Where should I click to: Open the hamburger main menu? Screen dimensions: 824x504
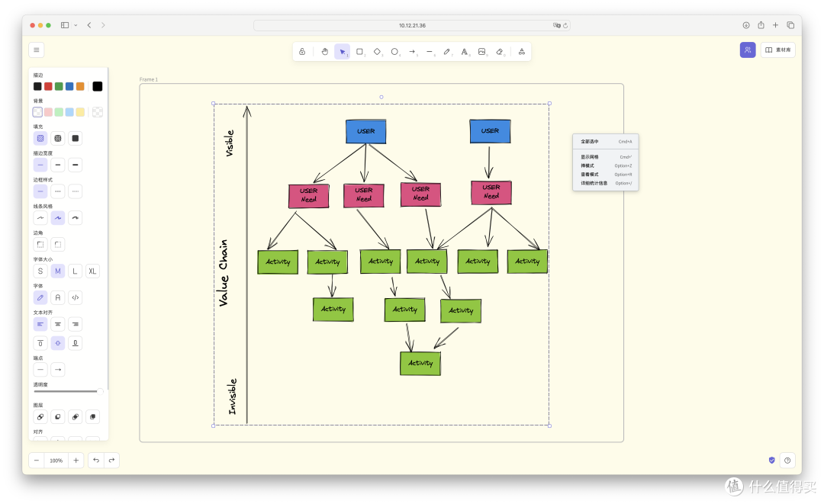pyautogui.click(x=37, y=50)
